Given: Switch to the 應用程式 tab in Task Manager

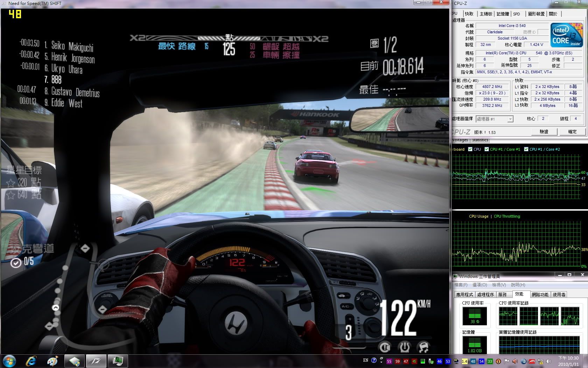Looking at the screenshot, I should [x=464, y=295].
